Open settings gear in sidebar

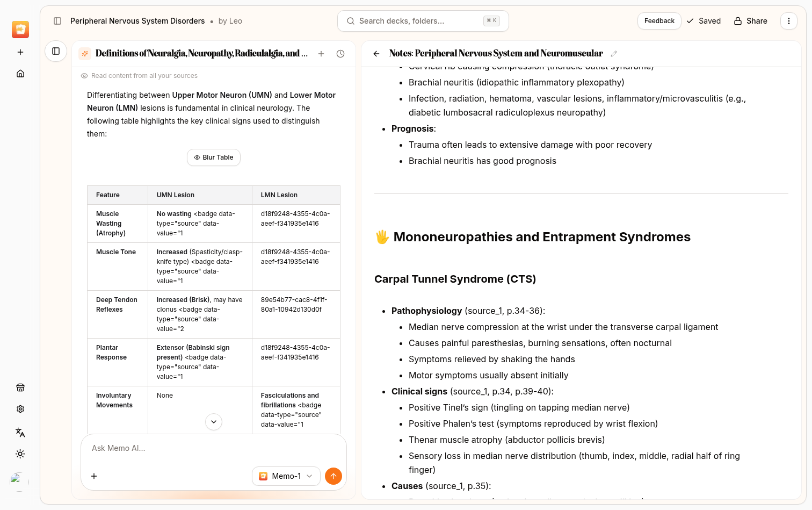pyautogui.click(x=20, y=409)
